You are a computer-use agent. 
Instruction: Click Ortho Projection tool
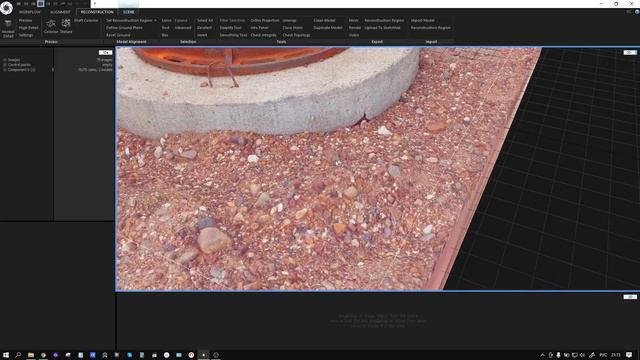point(265,20)
